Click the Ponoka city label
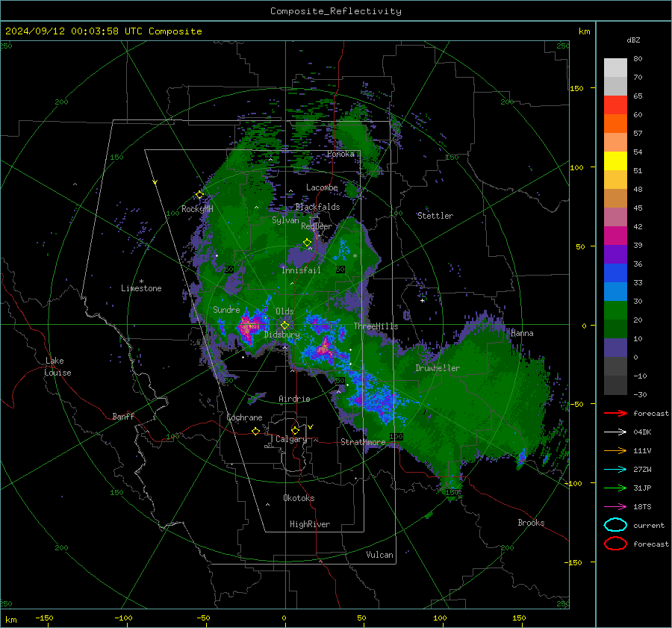 coord(340,154)
